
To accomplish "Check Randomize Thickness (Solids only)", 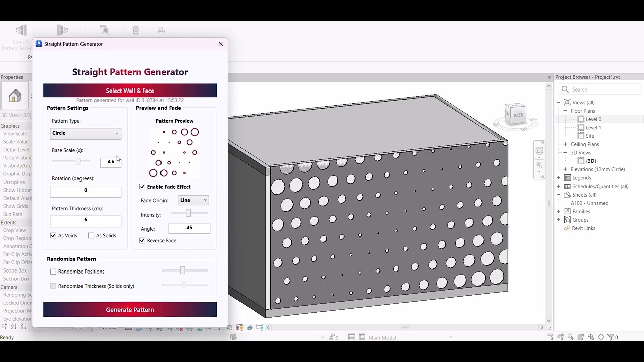I will (53, 286).
